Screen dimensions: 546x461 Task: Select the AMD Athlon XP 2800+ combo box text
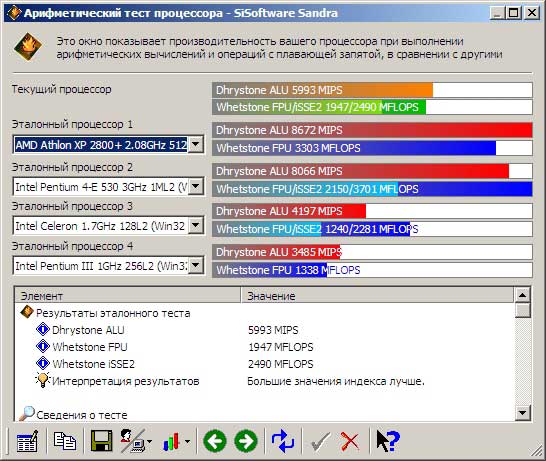(x=101, y=145)
